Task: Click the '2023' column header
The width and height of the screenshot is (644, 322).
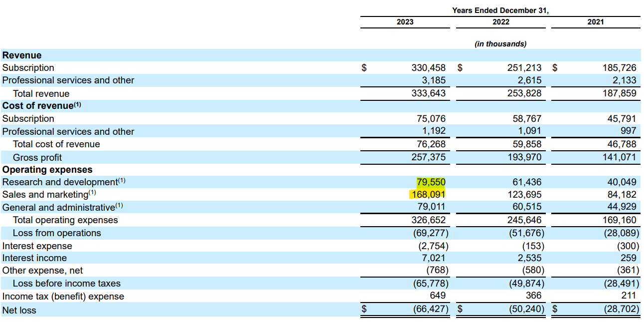Action: [x=405, y=22]
